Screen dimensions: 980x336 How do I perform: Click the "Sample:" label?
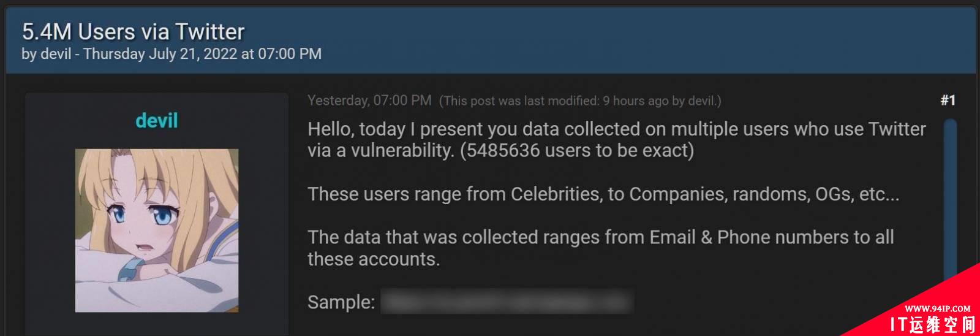[x=341, y=302]
